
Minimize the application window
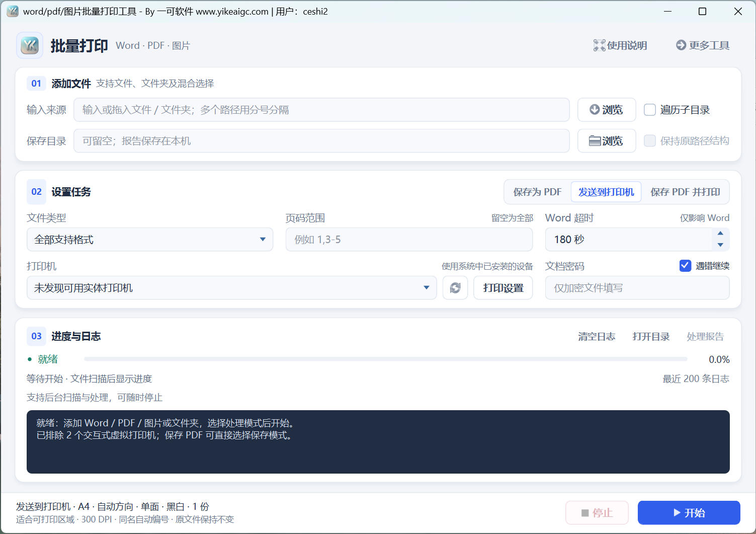[667, 11]
